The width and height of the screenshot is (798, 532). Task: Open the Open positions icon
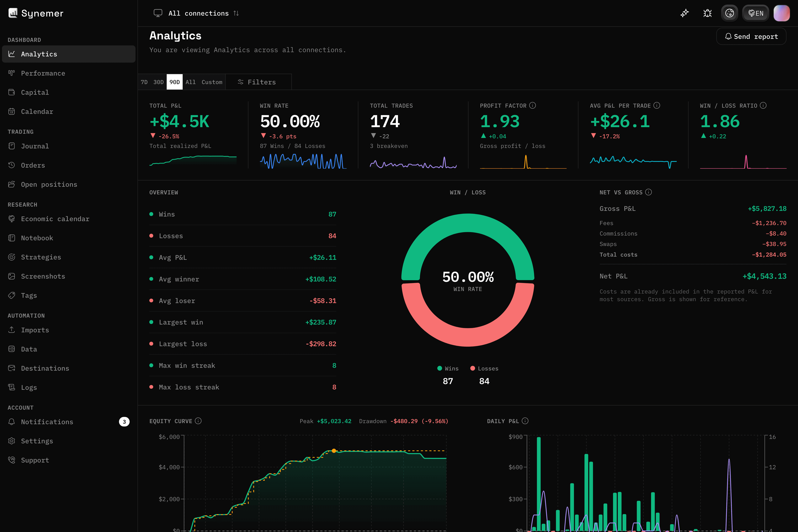tap(12, 184)
